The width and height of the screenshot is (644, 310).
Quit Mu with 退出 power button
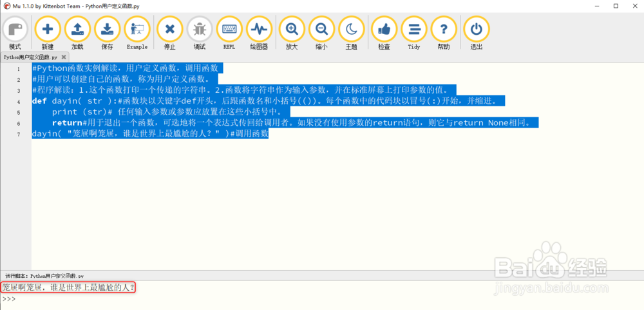point(477,33)
